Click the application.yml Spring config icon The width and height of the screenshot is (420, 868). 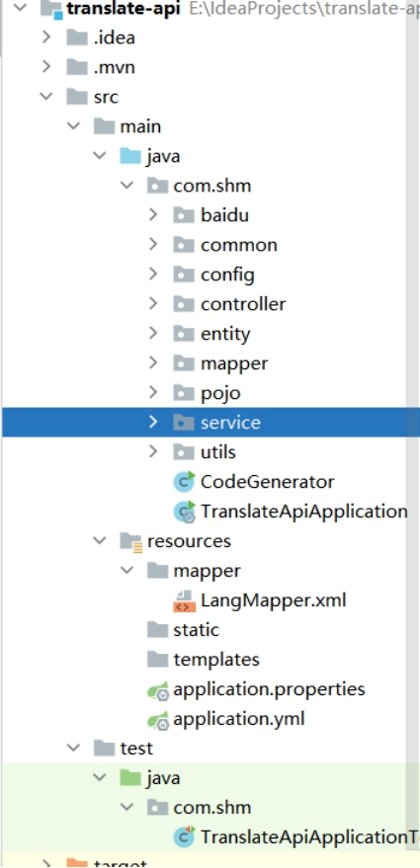(x=158, y=720)
